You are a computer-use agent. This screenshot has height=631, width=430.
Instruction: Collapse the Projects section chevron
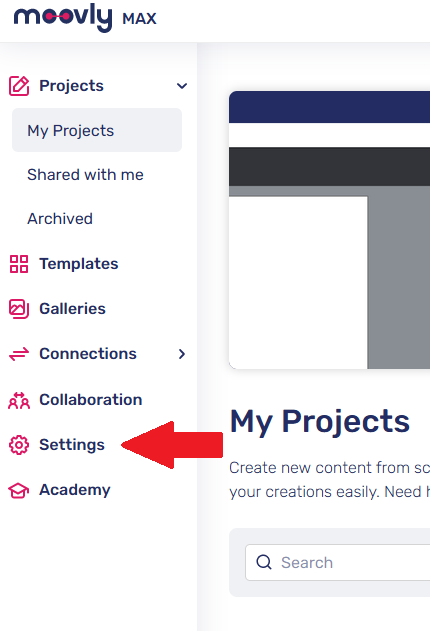point(182,86)
